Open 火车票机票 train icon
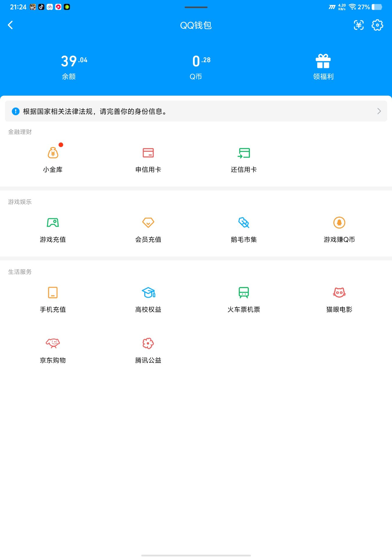392x558 pixels. point(244,293)
